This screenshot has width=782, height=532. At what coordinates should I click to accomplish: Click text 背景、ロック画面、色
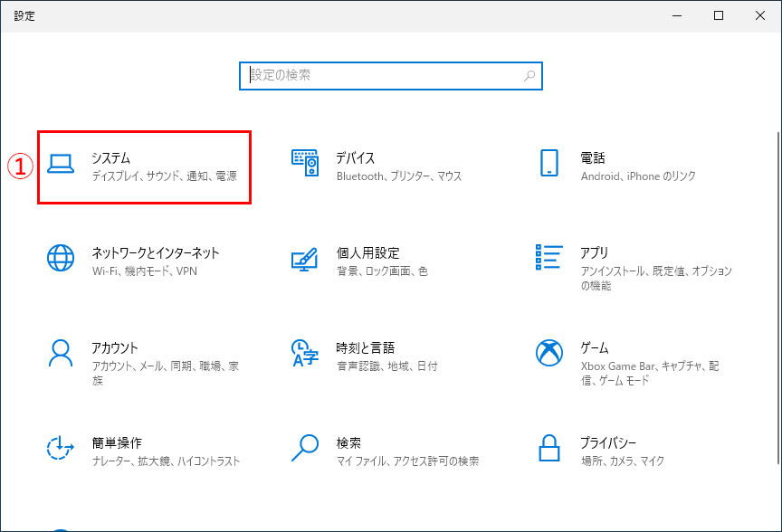382,271
